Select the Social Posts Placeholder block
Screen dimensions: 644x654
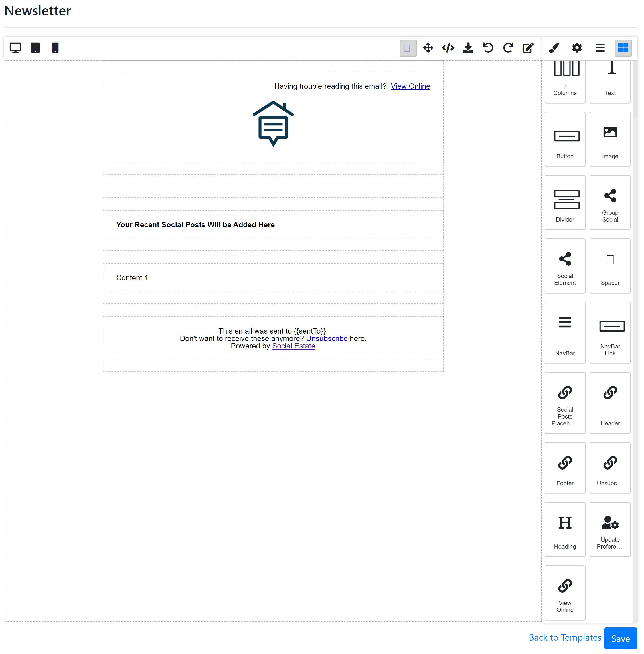coord(565,403)
